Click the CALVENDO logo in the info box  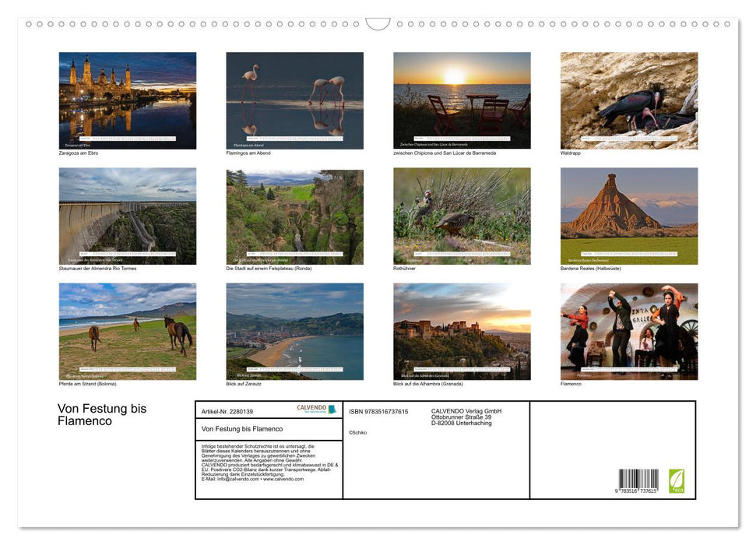tap(316, 409)
